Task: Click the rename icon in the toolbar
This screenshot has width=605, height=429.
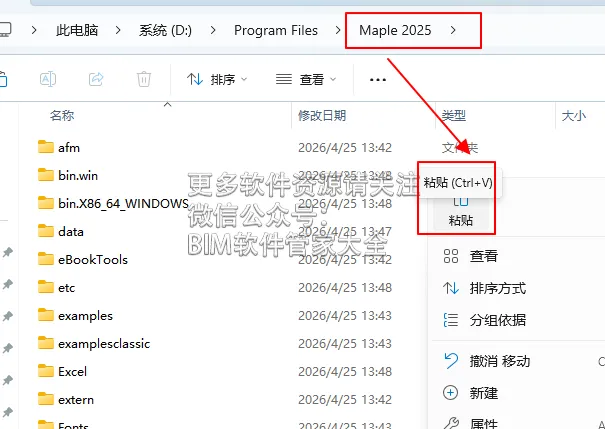Action: tap(48, 79)
